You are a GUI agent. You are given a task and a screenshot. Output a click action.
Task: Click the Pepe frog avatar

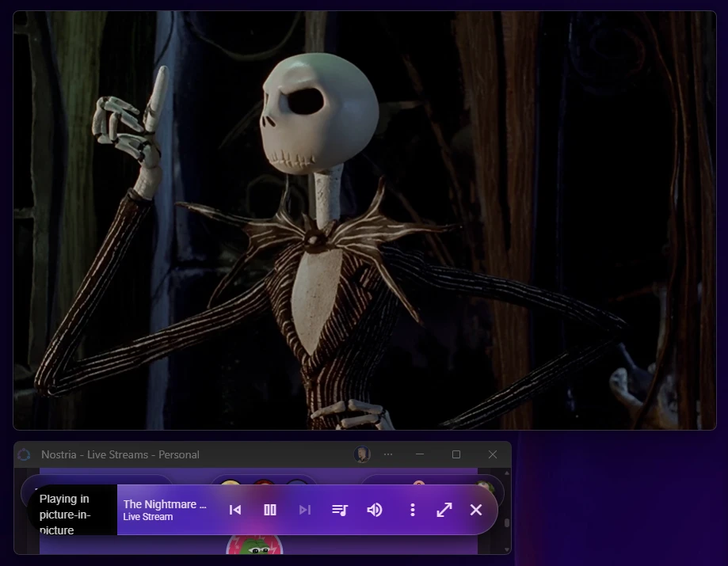(x=254, y=546)
